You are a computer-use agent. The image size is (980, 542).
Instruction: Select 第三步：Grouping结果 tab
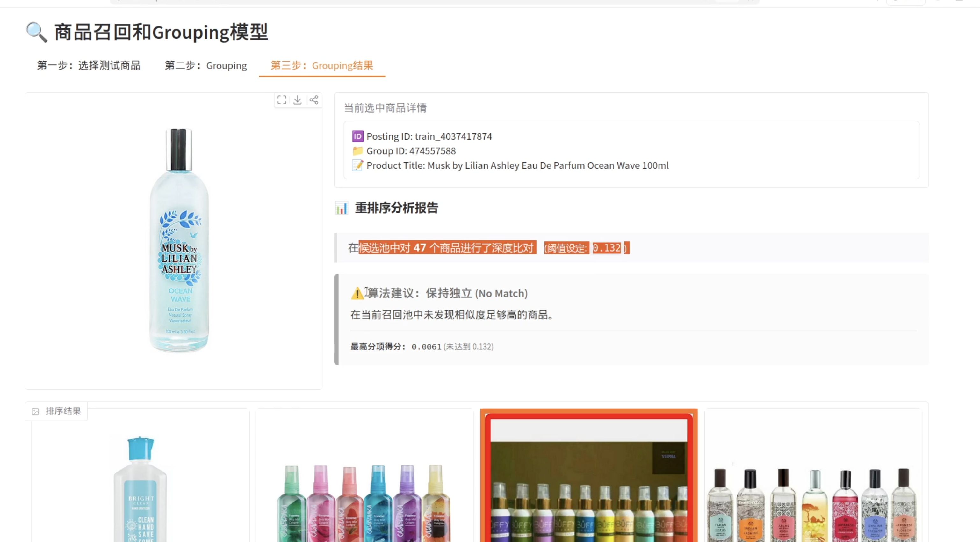click(x=322, y=65)
